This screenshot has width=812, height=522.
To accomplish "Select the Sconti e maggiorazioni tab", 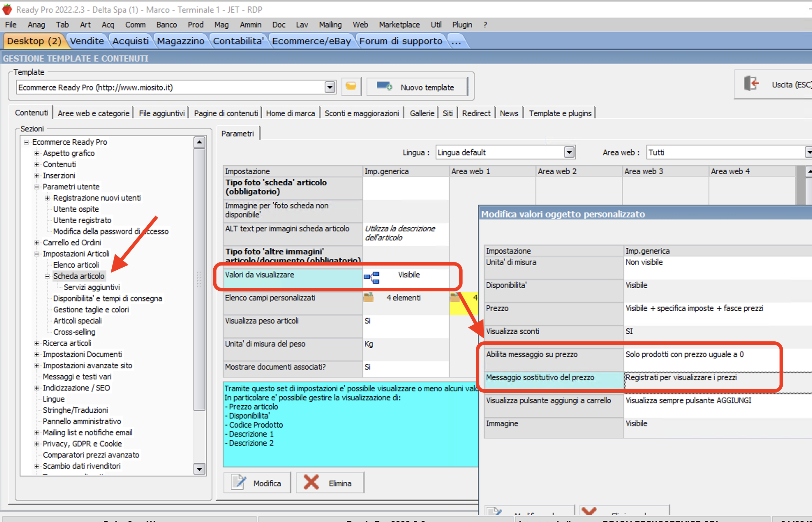I will click(362, 113).
